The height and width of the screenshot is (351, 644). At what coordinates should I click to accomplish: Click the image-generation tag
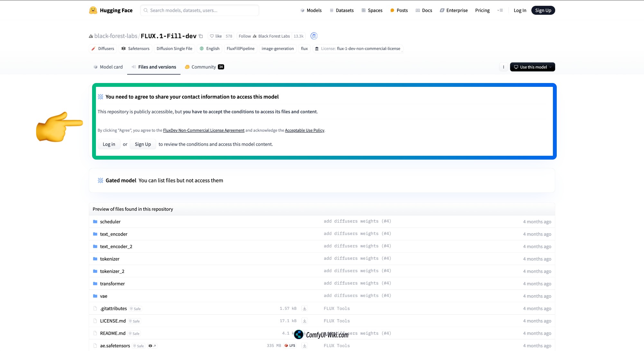pos(278,49)
